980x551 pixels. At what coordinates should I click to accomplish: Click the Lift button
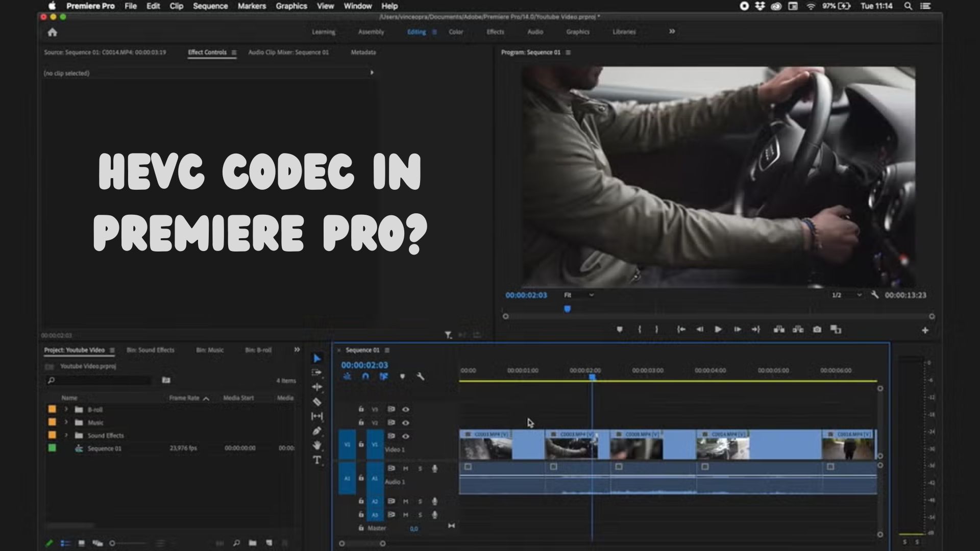pos(779,330)
